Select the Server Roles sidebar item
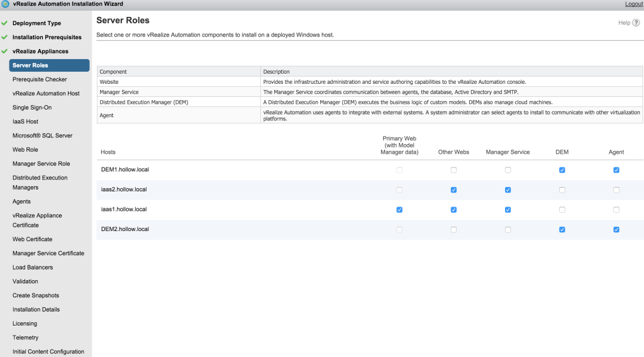The image size is (644, 357). tap(30, 65)
